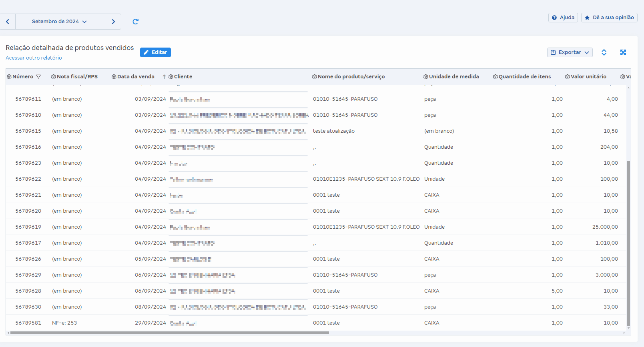Click the Data da venda sort arrow
The image size is (644, 347).
[164, 77]
